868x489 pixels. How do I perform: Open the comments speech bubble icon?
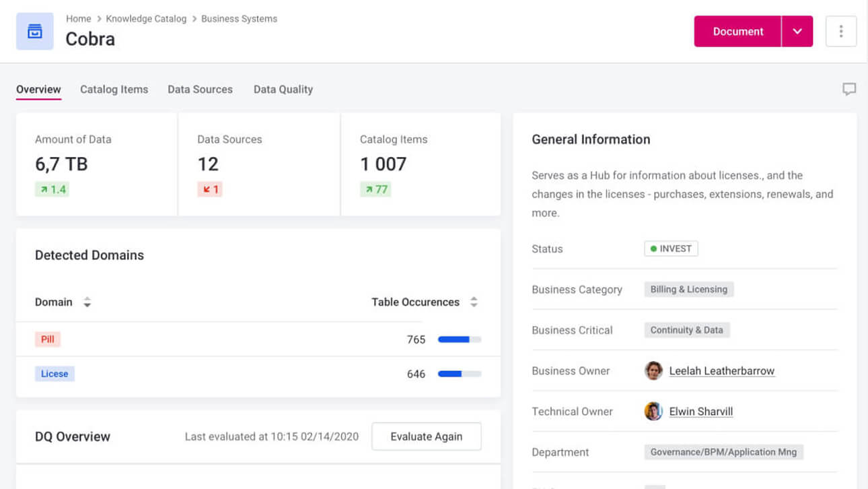point(849,89)
